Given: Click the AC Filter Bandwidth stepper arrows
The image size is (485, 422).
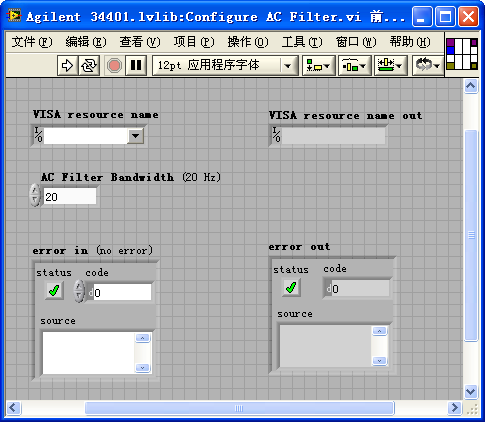Looking at the screenshot, I should (x=35, y=195).
